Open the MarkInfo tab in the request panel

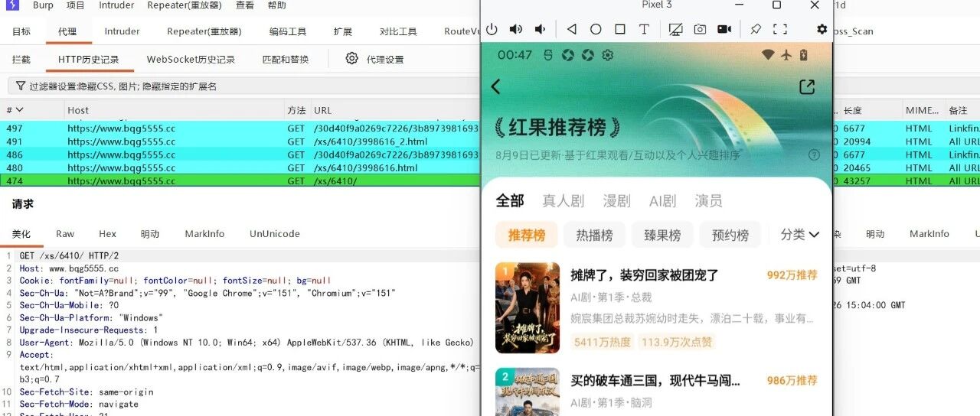[x=204, y=234]
